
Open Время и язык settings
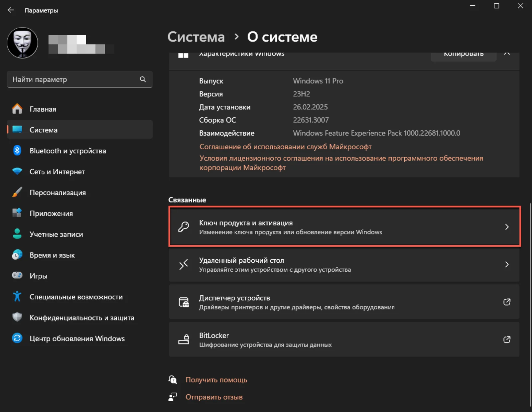pos(80,255)
